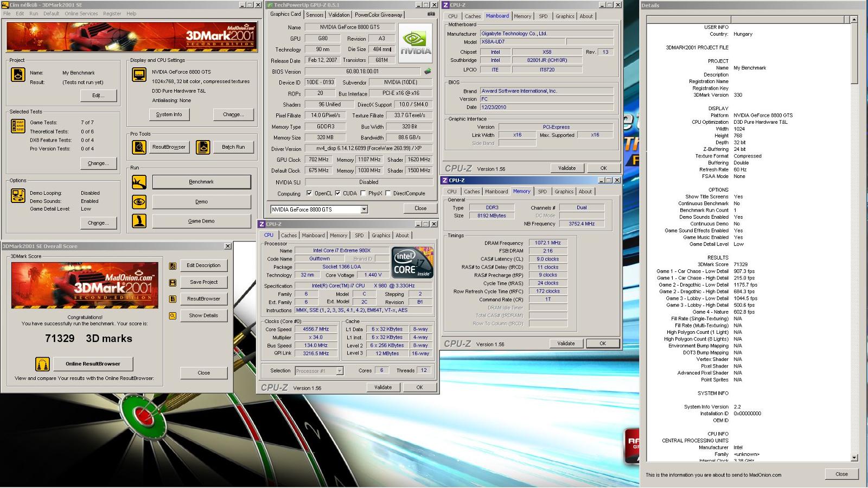Click scroll down arrow in Details panel
The height and width of the screenshot is (488, 868).
point(854,458)
